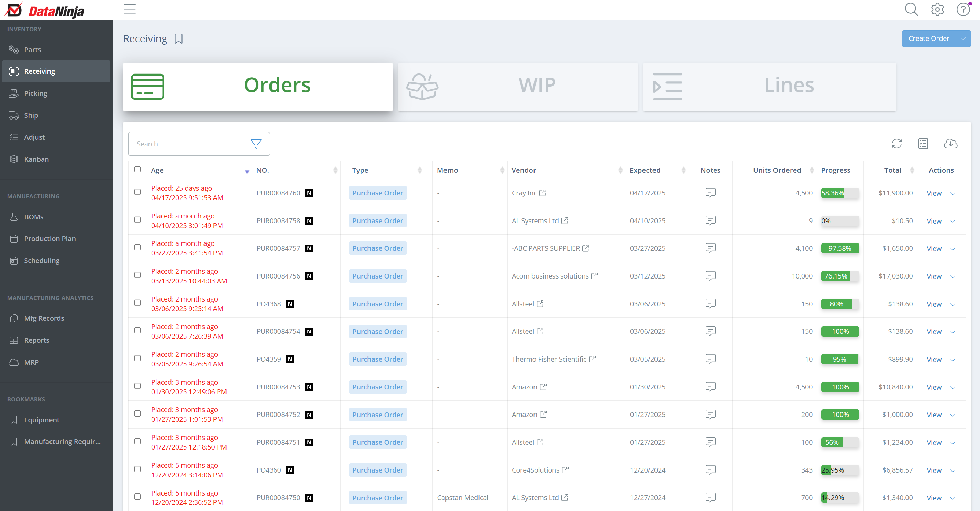Check the select-all header checkbox

point(137,170)
